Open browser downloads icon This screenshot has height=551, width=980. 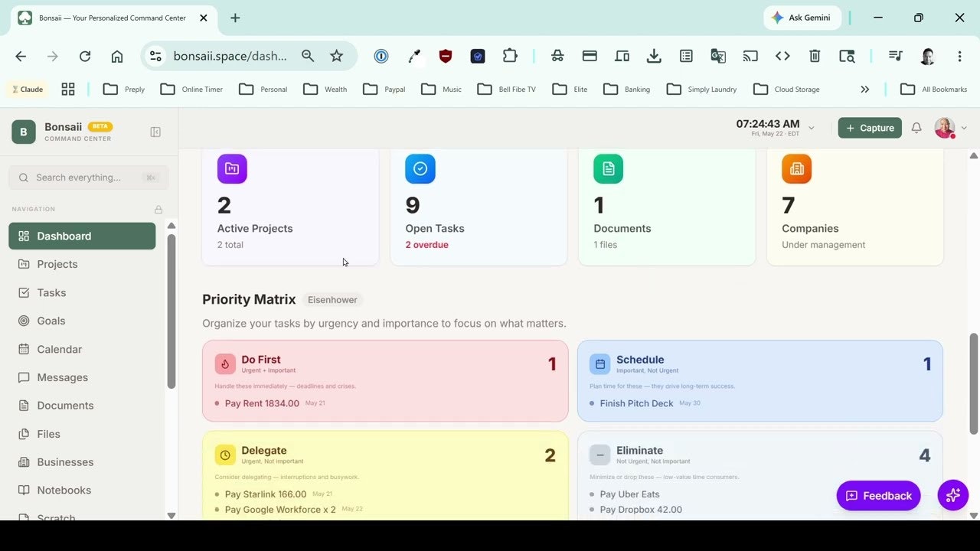pos(654,56)
